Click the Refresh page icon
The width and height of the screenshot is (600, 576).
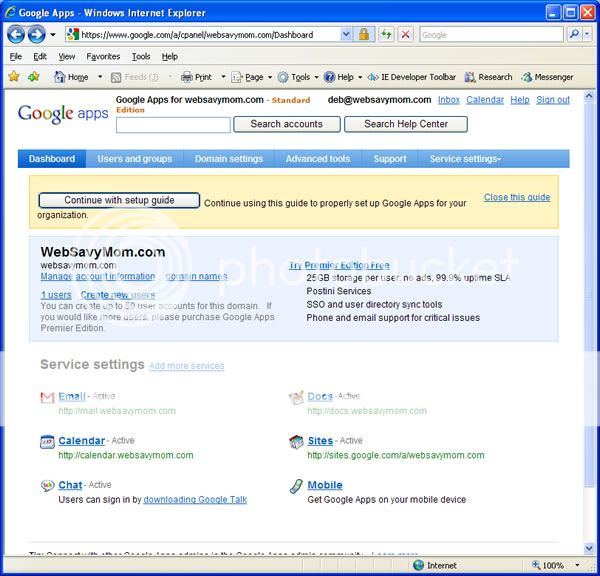point(385,34)
